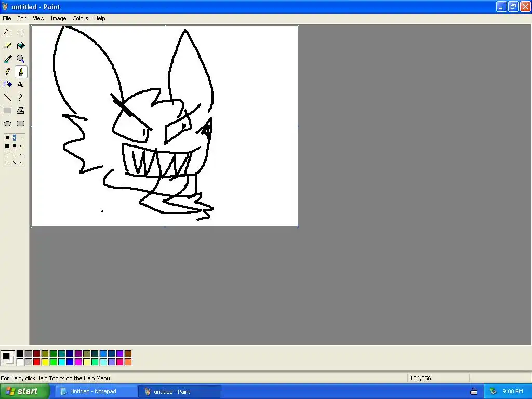Image resolution: width=532 pixels, height=399 pixels.
Task: Pick the bright red color swatch
Action: click(x=37, y=362)
